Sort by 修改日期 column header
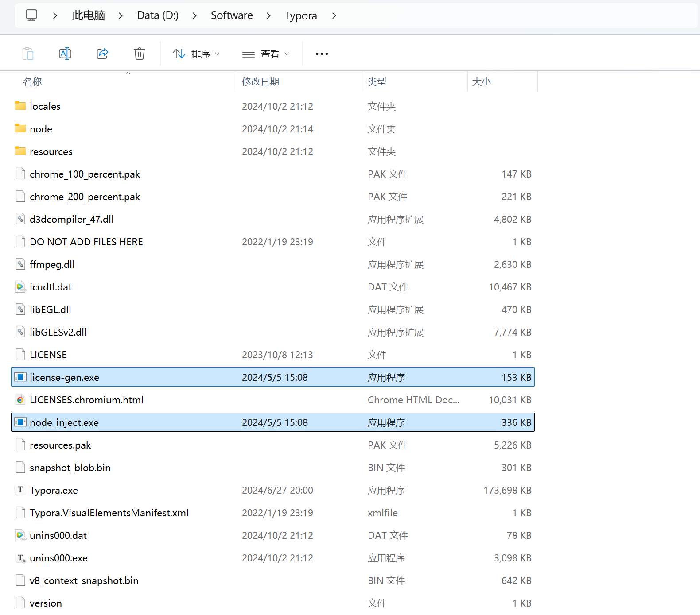The image size is (700, 615). tap(261, 81)
